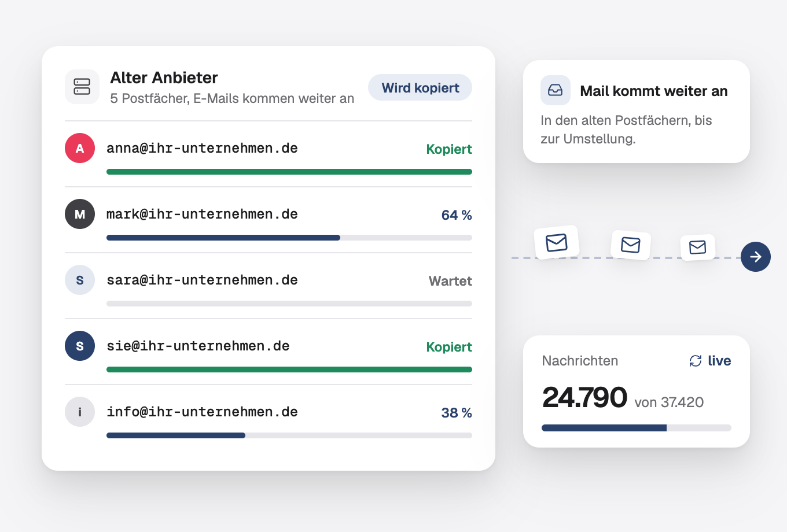Viewport: 787px width, 532px height.
Task: Click sara's empty waiting progress bar
Action: coord(289,304)
